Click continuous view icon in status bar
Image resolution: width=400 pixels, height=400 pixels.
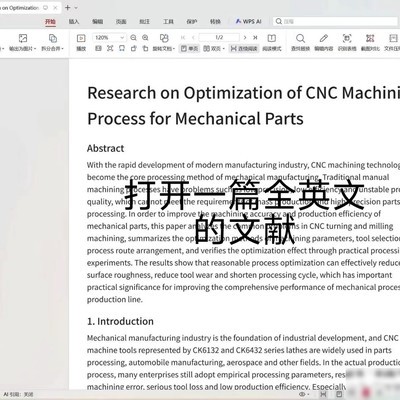pos(323,394)
